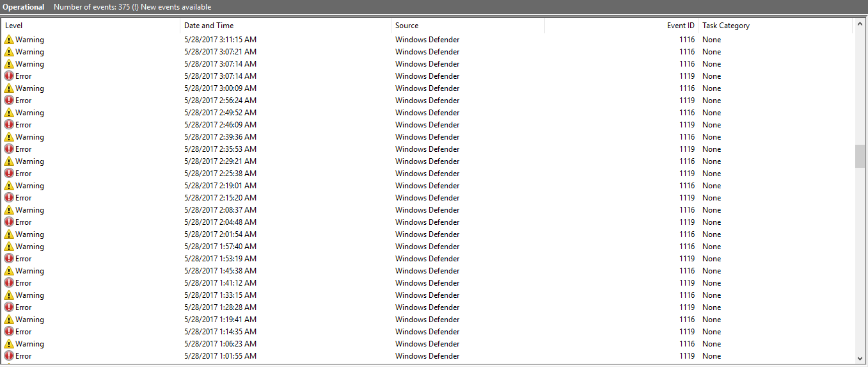
Task: Sort events by the Level column header
Action: coord(90,26)
